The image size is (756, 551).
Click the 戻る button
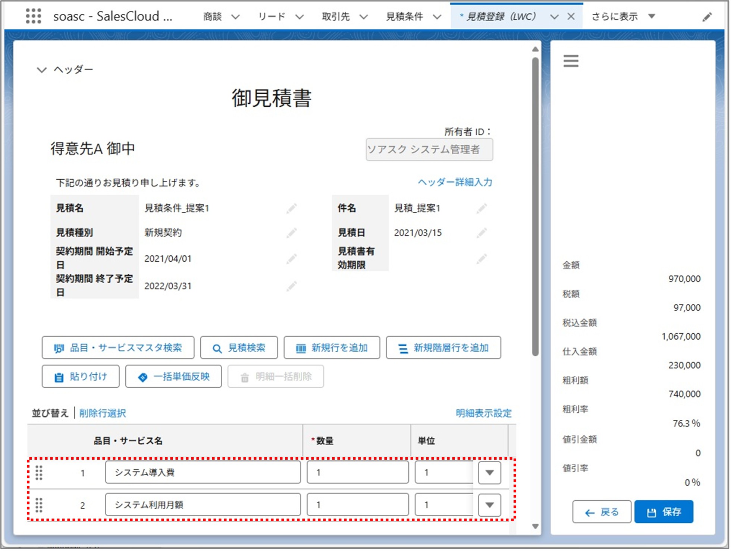coord(601,511)
